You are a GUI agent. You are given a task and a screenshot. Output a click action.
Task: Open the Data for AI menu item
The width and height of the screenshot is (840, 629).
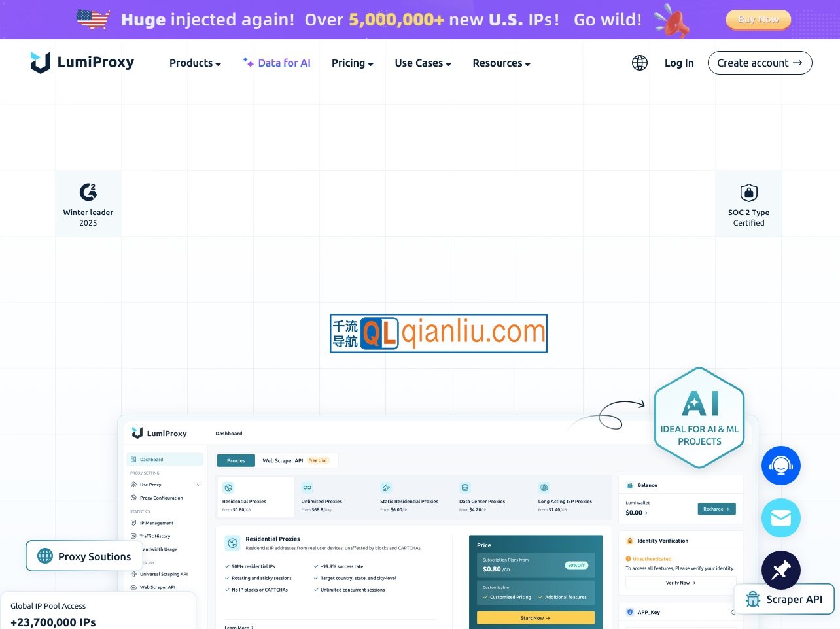click(277, 63)
